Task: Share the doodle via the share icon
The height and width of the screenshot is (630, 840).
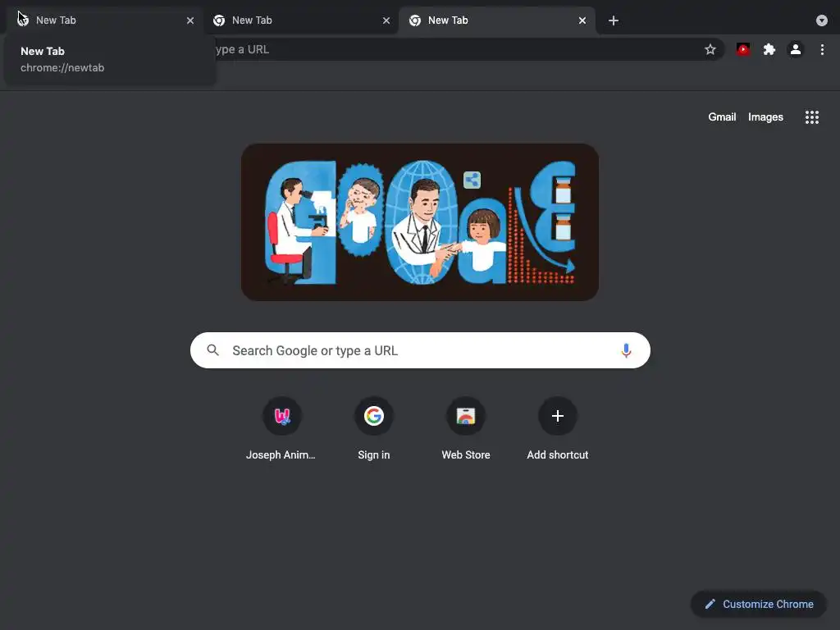Action: [x=472, y=180]
